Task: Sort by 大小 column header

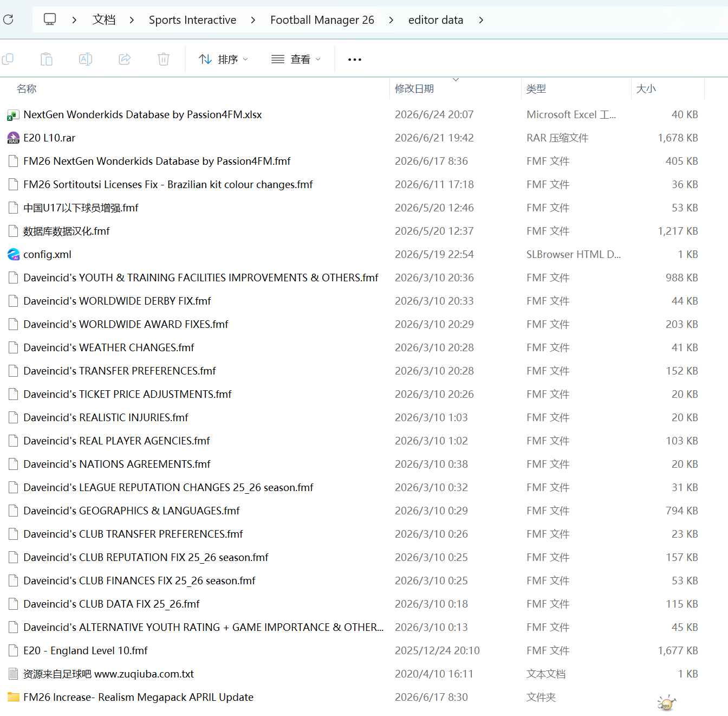Action: pos(646,89)
